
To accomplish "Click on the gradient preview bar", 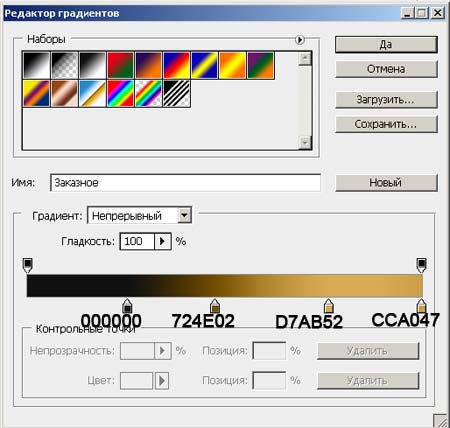I will coord(225,286).
